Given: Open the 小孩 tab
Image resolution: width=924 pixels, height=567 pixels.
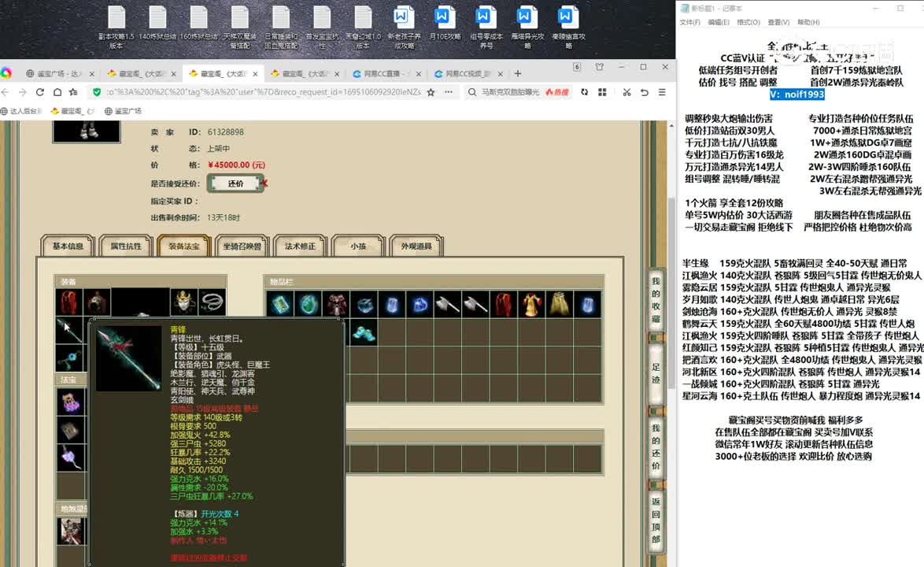Looking at the screenshot, I should point(358,246).
